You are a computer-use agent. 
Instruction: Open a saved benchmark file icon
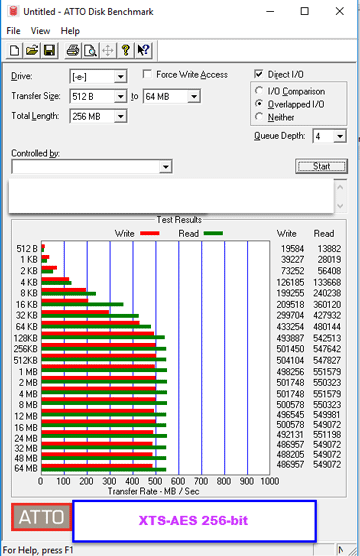[32, 50]
